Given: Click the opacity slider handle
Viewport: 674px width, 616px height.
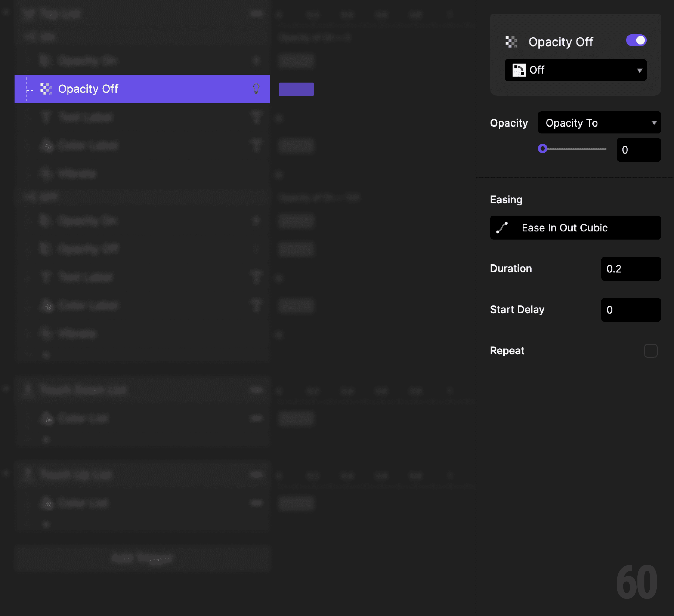Looking at the screenshot, I should 543,149.
